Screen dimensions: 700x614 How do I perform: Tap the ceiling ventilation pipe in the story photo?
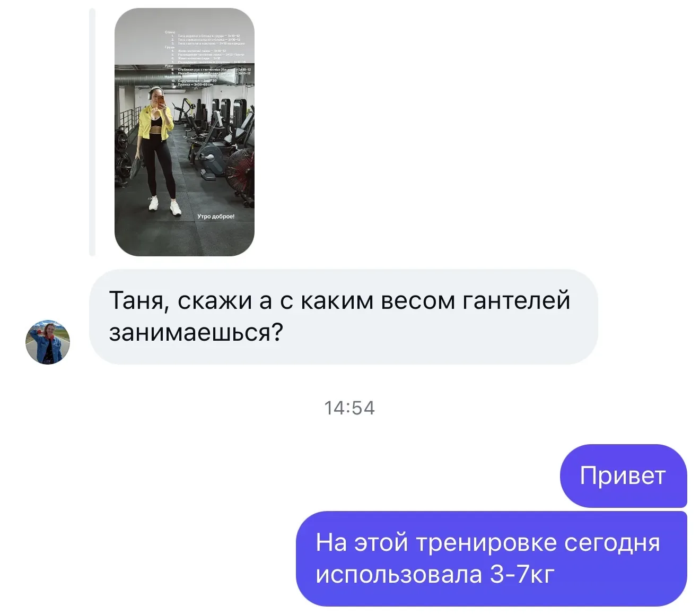159,80
